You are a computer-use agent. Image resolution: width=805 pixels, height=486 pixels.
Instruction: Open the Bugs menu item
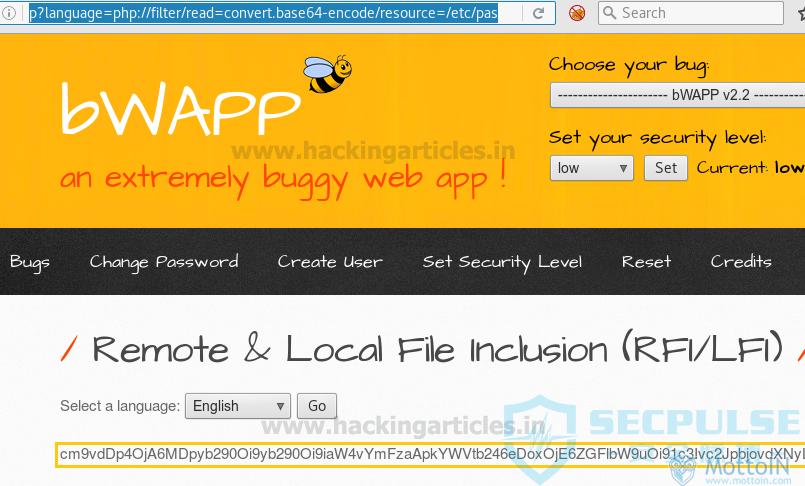coord(30,262)
